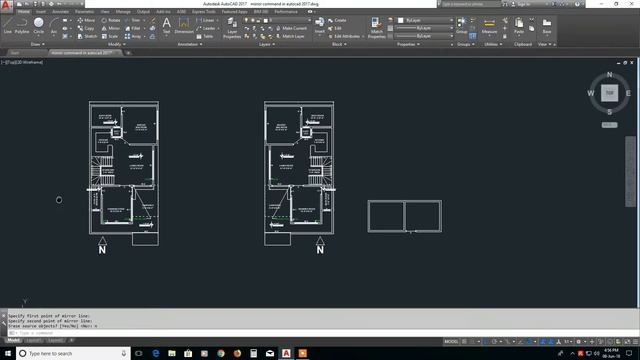
Task: Expand the Modify panel
Action: point(116,44)
